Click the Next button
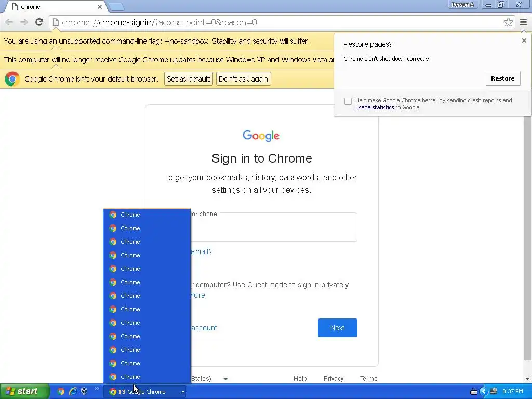The height and width of the screenshot is (399, 532). click(x=337, y=328)
